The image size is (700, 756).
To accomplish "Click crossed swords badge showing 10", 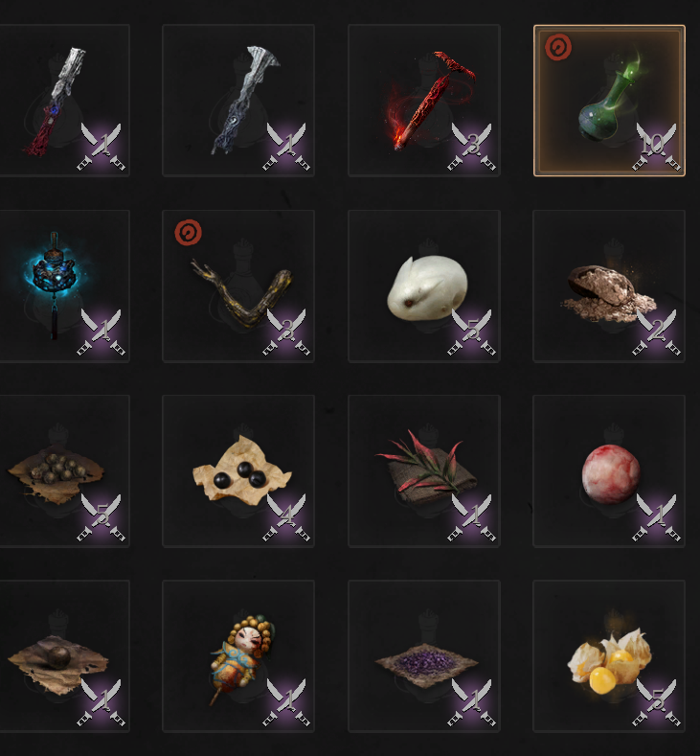I will (x=656, y=147).
